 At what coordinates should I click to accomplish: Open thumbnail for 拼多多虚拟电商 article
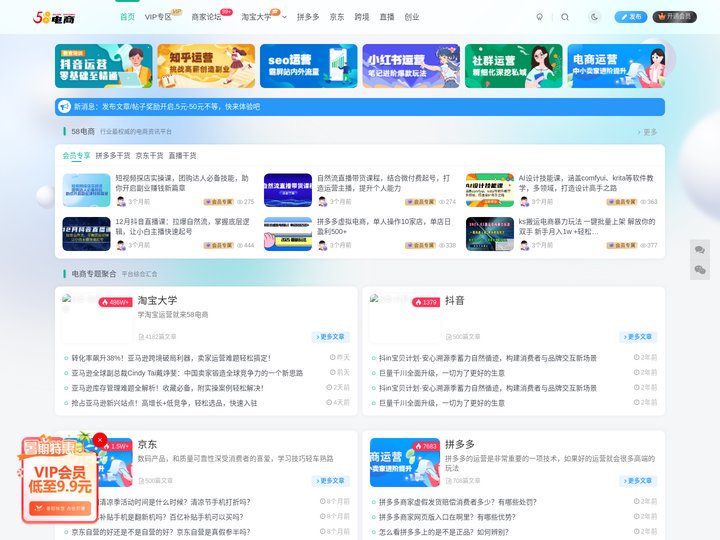coord(288,234)
